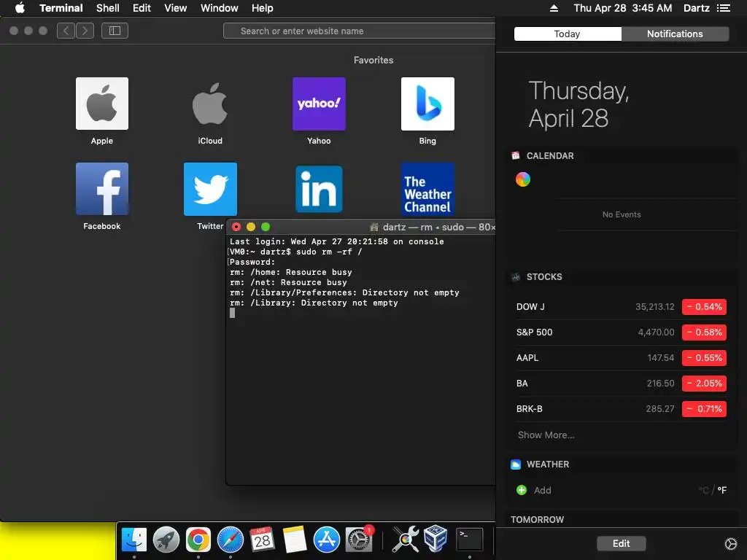Open the Apple menu
This screenshot has width=747, height=560.
coord(20,8)
